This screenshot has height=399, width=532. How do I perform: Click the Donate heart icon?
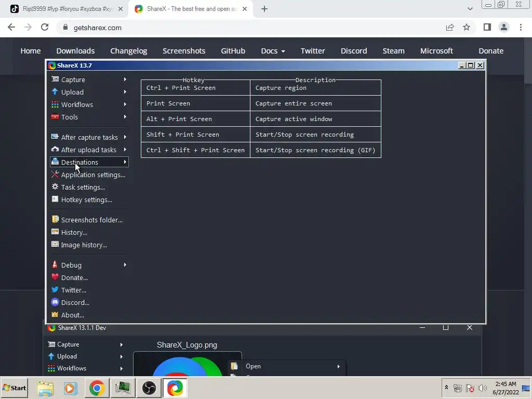pyautogui.click(x=55, y=277)
